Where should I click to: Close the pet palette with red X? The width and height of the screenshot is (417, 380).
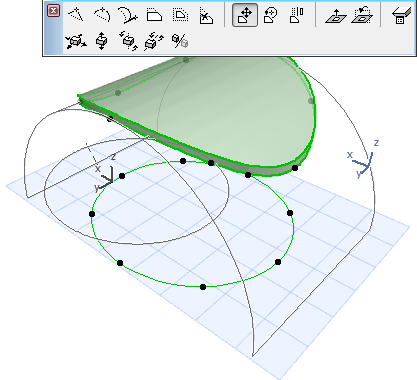(53, 11)
